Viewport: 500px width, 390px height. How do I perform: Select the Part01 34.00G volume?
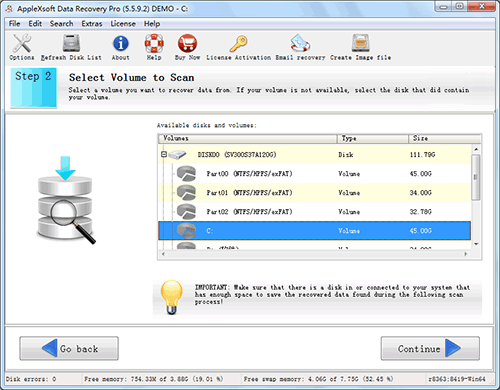point(314,193)
